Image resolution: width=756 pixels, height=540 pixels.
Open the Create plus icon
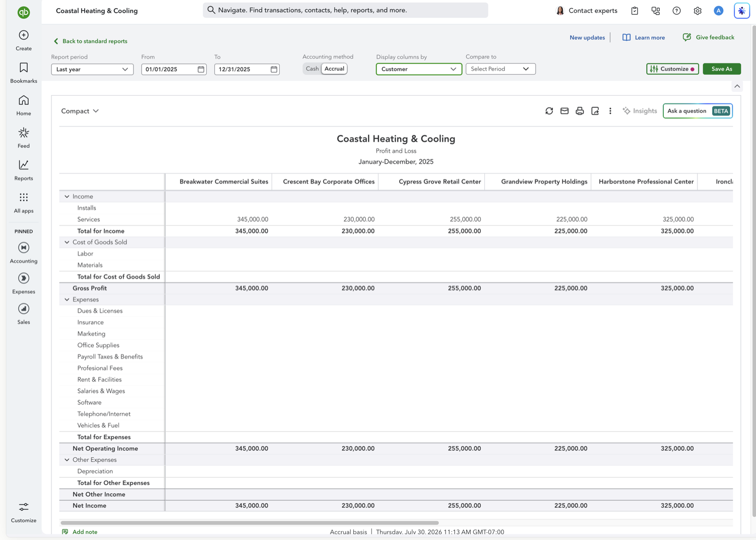tap(24, 35)
